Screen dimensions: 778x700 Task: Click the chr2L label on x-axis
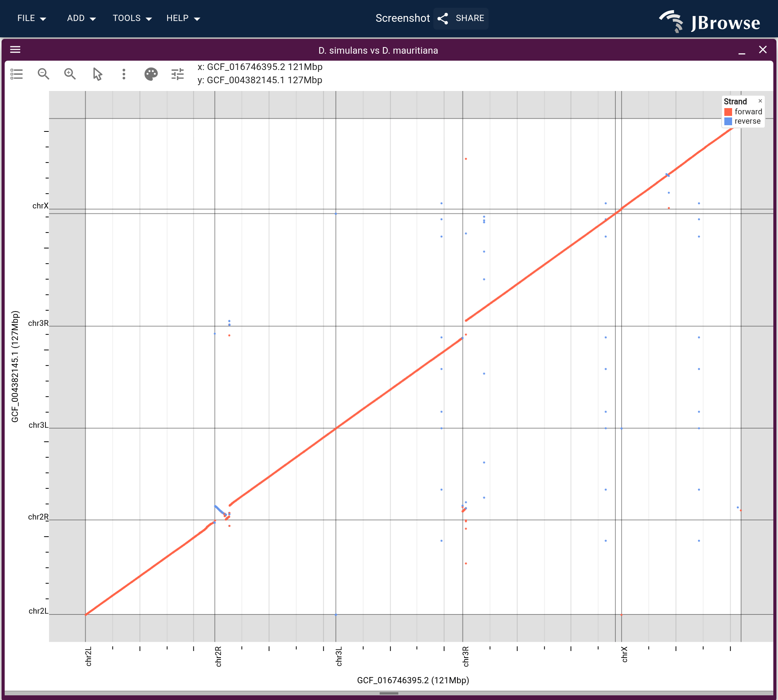(x=89, y=657)
